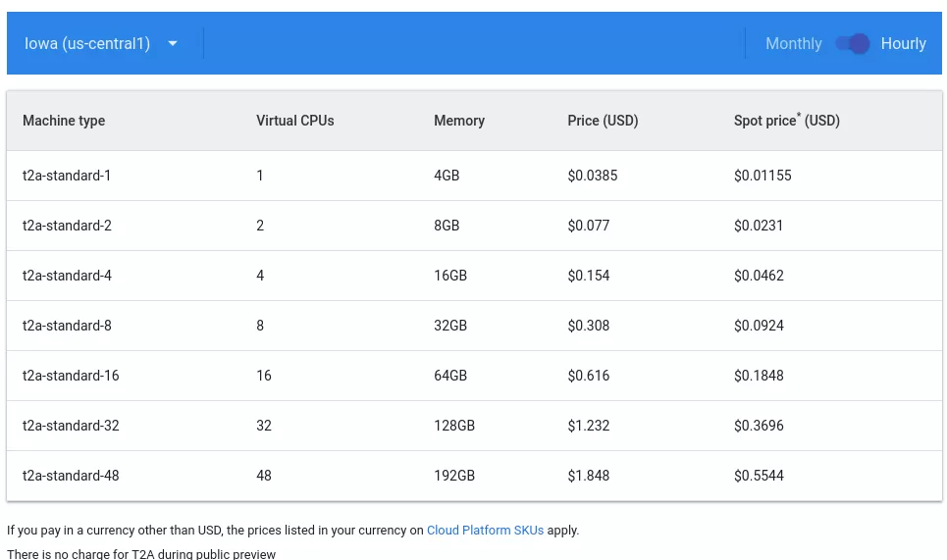The width and height of the screenshot is (947, 560).
Task: Click the 192GB memory cell
Action: click(x=454, y=476)
